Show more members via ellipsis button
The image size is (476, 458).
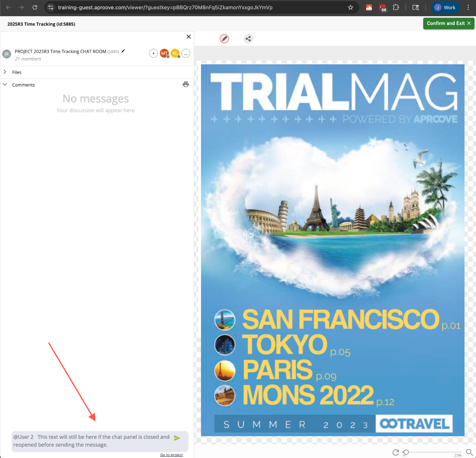click(x=186, y=53)
